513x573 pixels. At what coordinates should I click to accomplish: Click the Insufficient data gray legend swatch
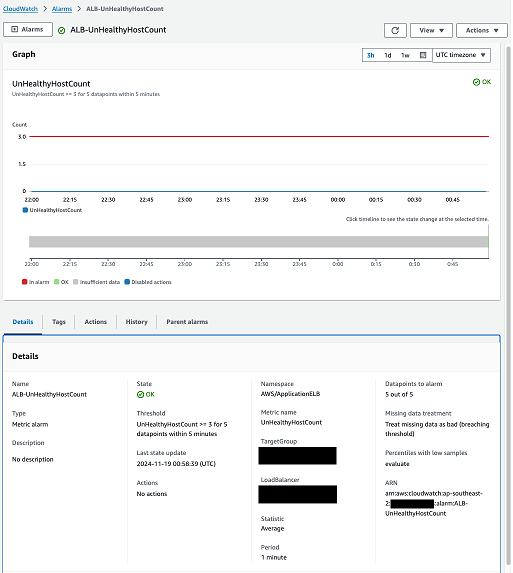pos(76,282)
